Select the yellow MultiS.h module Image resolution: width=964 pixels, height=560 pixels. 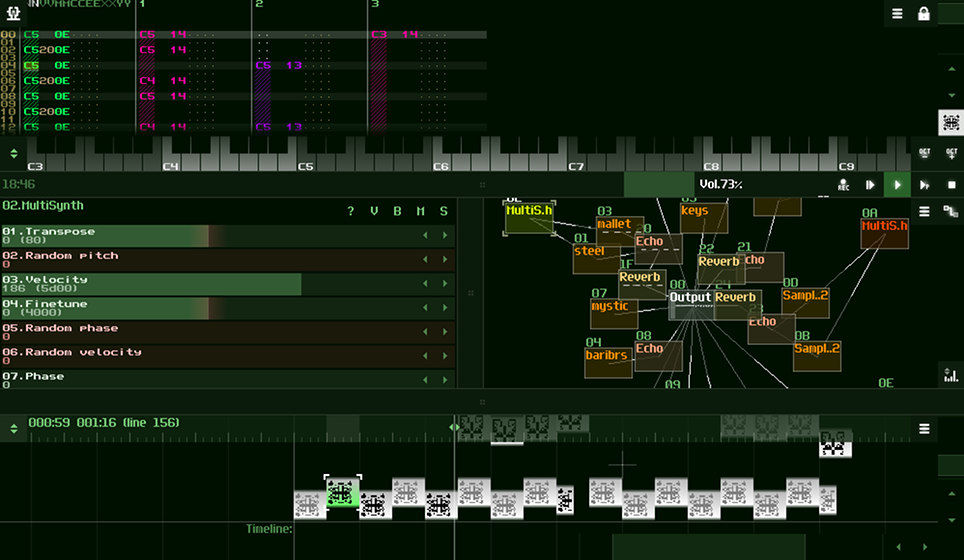tap(529, 216)
